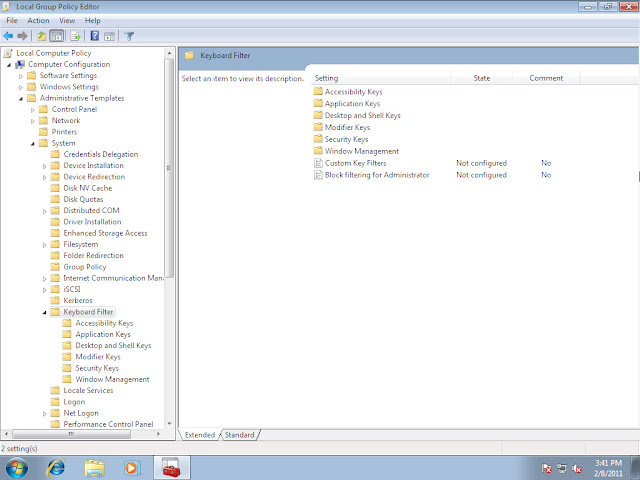This screenshot has width=640, height=480.
Task: Toggle Show/Hide Action Pane toolbar icon
Action: [109, 36]
